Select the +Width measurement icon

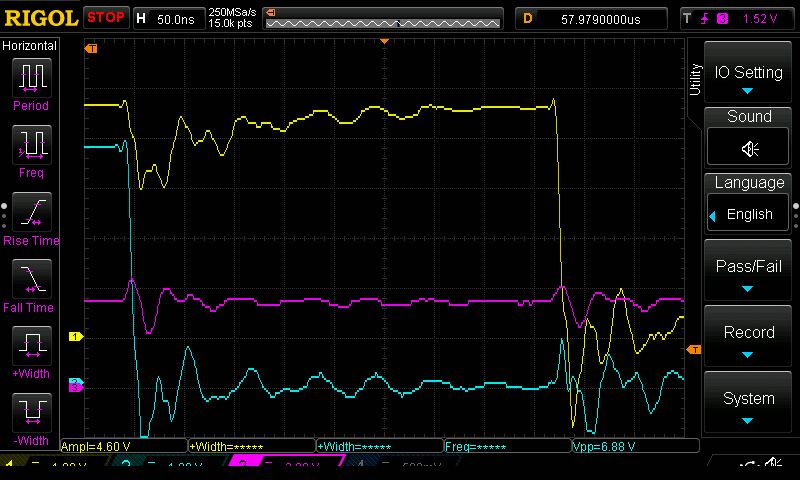click(x=32, y=346)
